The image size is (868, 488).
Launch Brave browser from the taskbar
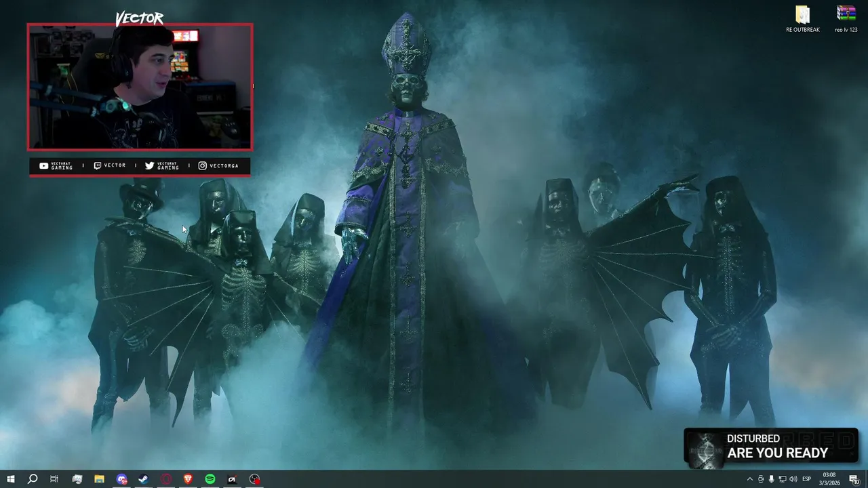(188, 479)
